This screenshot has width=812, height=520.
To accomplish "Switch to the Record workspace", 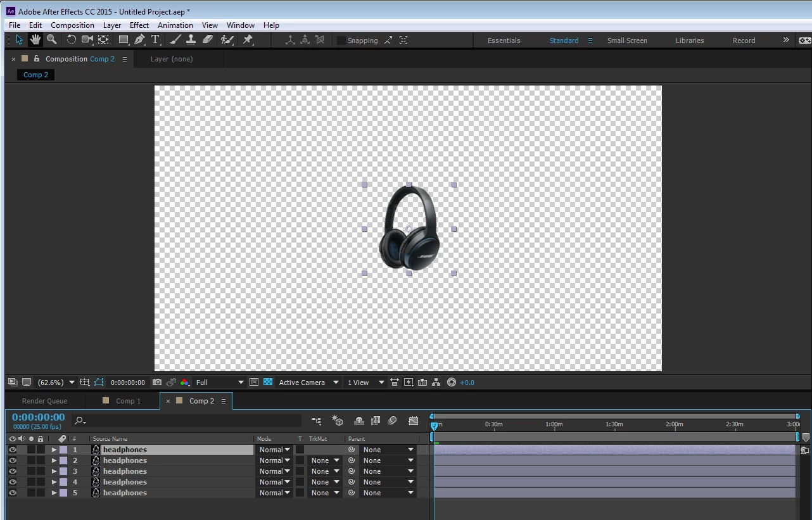I will pos(744,41).
